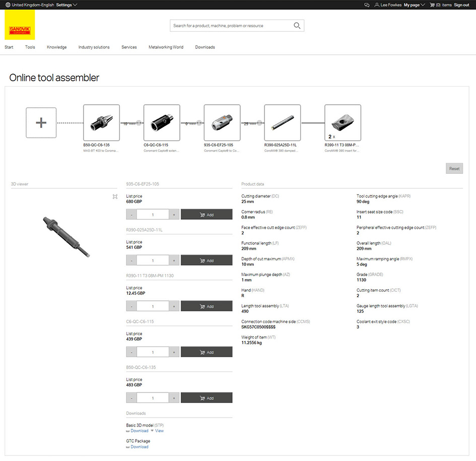Select the C6-QC-C6-115 extension thumbnail

pyautogui.click(x=162, y=123)
